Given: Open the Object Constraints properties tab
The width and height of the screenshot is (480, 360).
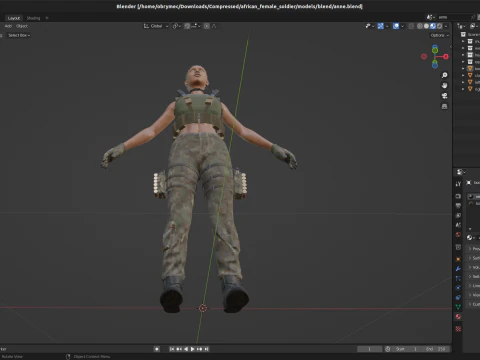Looking at the screenshot, I should point(458,297).
